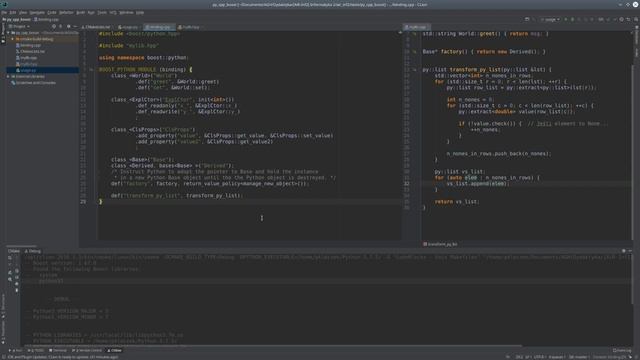Click the bottom panel settings gear icon
The height and width of the screenshot is (360, 640).
[624, 251]
